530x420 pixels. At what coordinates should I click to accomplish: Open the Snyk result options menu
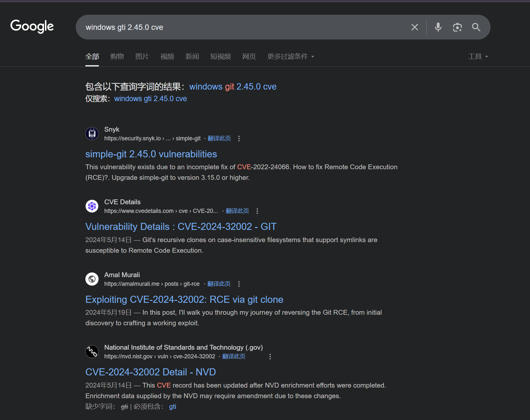coord(239,138)
